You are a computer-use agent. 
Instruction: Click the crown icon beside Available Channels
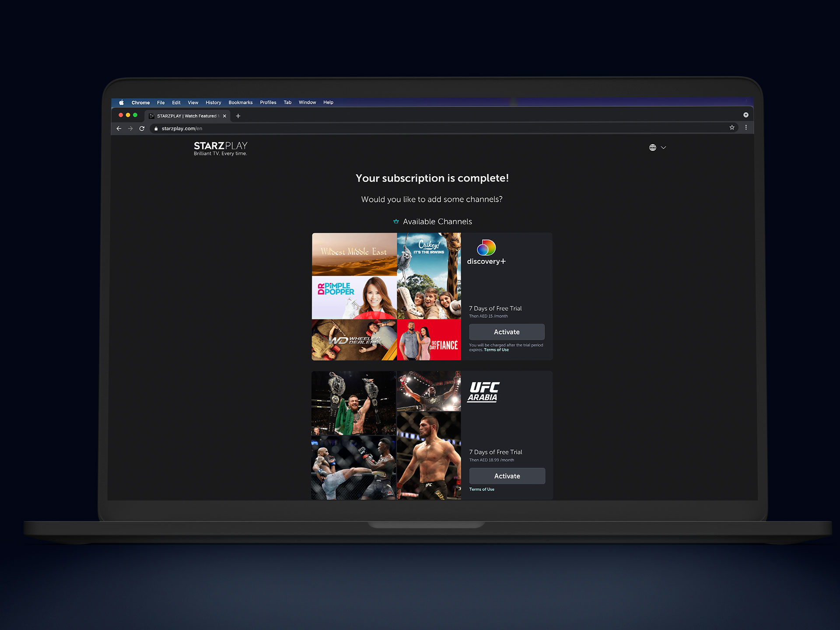396,221
